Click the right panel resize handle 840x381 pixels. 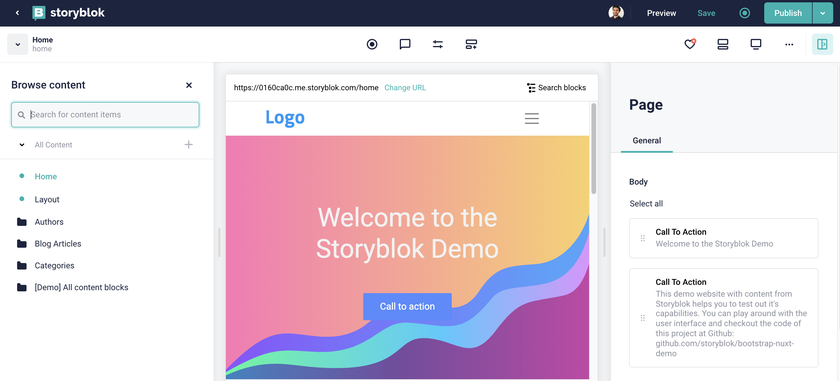(604, 242)
